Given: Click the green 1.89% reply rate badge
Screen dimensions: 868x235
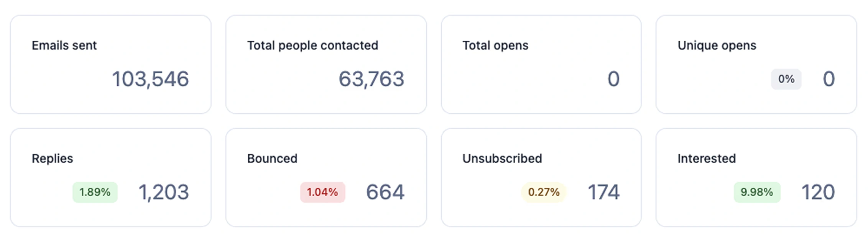Looking at the screenshot, I should [95, 192].
